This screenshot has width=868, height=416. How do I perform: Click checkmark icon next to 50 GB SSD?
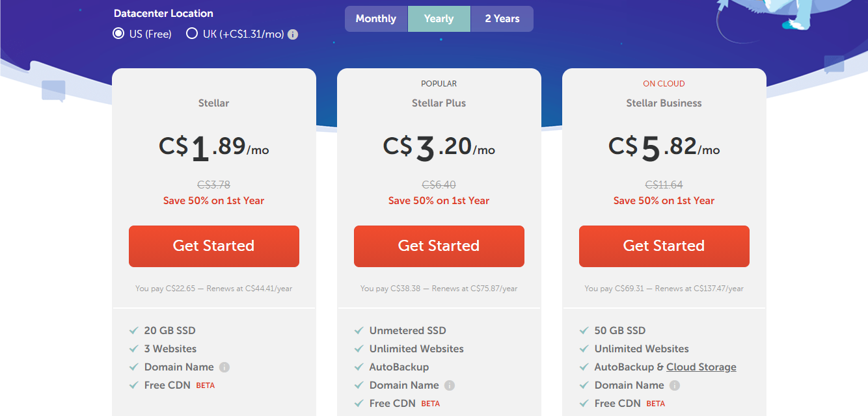pyautogui.click(x=584, y=331)
